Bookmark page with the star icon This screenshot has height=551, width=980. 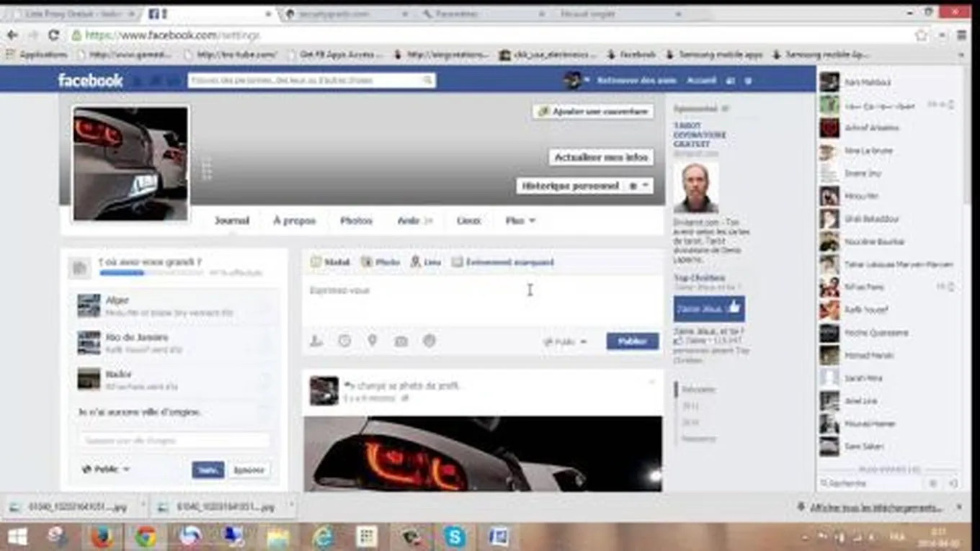click(921, 35)
